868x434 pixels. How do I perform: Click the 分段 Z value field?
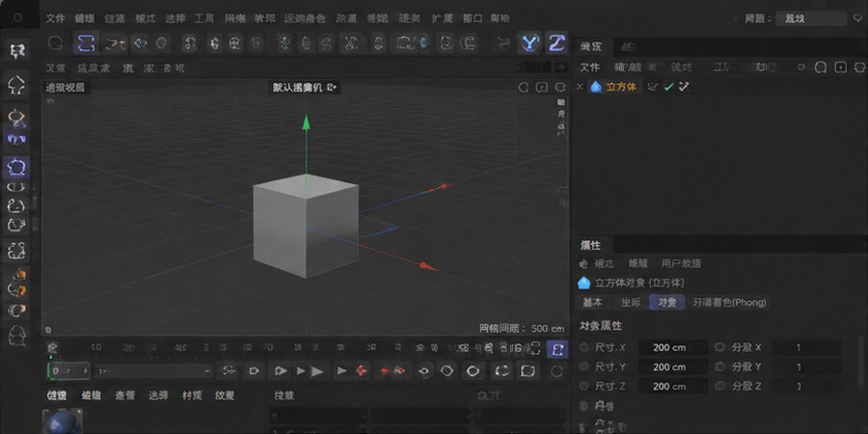tap(805, 386)
